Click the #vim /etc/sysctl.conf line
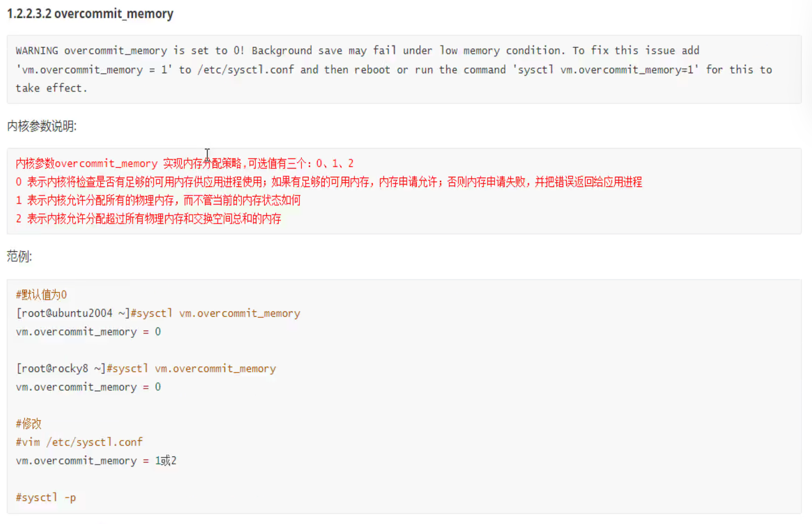Screen dimensions: 812x524 point(79,442)
